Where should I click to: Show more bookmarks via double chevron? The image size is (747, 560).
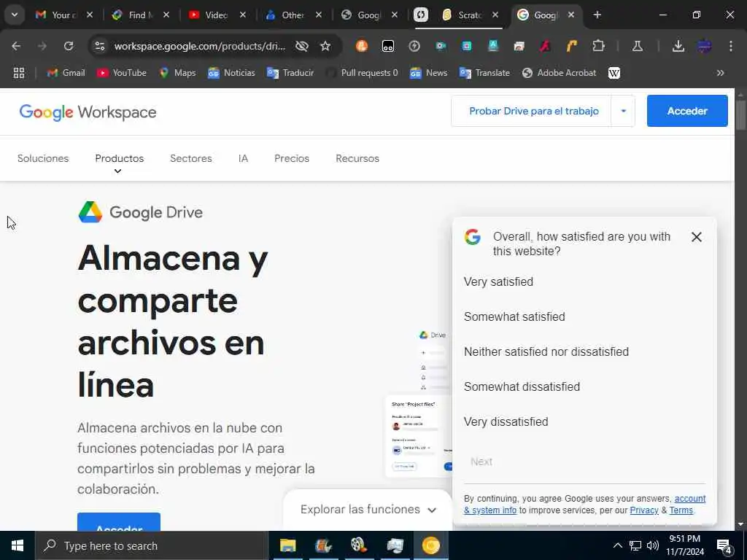(720, 73)
